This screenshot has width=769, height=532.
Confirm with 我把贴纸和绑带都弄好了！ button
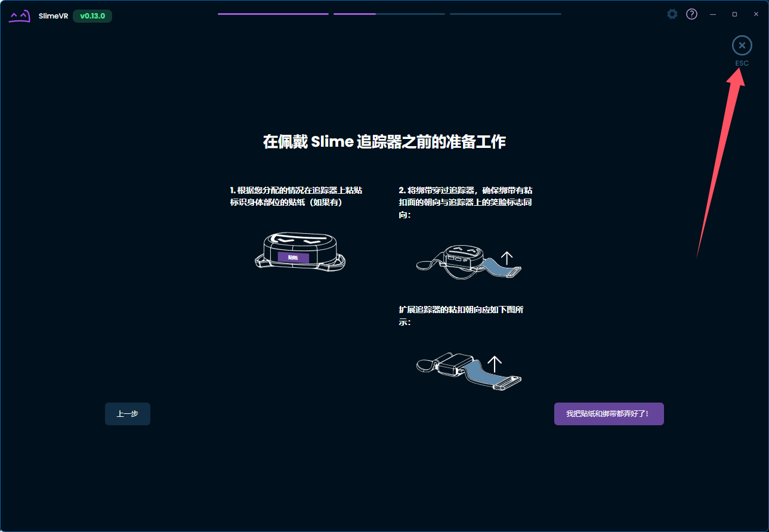609,414
